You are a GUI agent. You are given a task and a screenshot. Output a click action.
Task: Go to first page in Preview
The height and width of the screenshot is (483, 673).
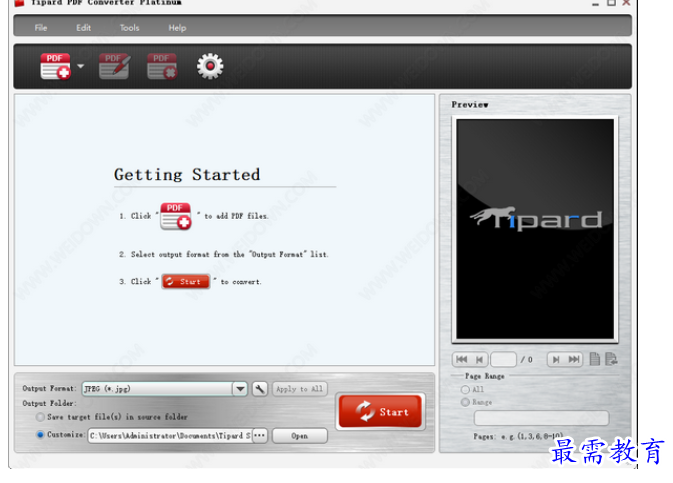point(462,359)
